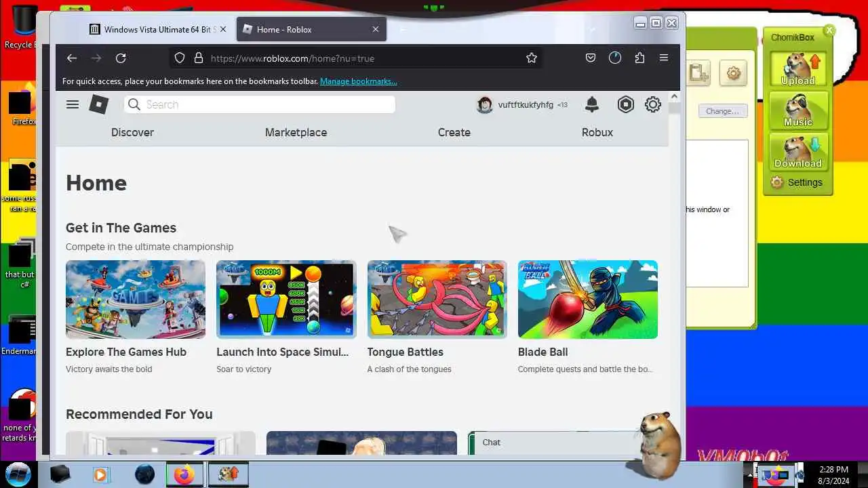Viewport: 868px width, 488px height.
Task: Open the media player taskbar icon
Action: [x=100, y=474]
